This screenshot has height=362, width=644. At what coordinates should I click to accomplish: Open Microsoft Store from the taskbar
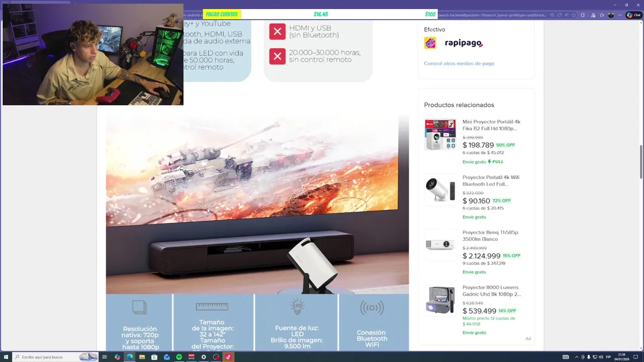pos(154,357)
